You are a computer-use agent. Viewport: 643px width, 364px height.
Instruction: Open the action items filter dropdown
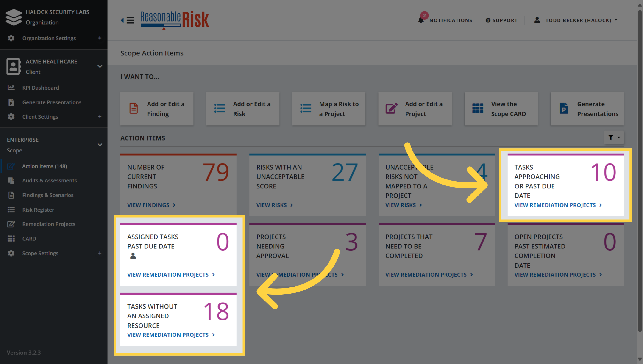[614, 138]
